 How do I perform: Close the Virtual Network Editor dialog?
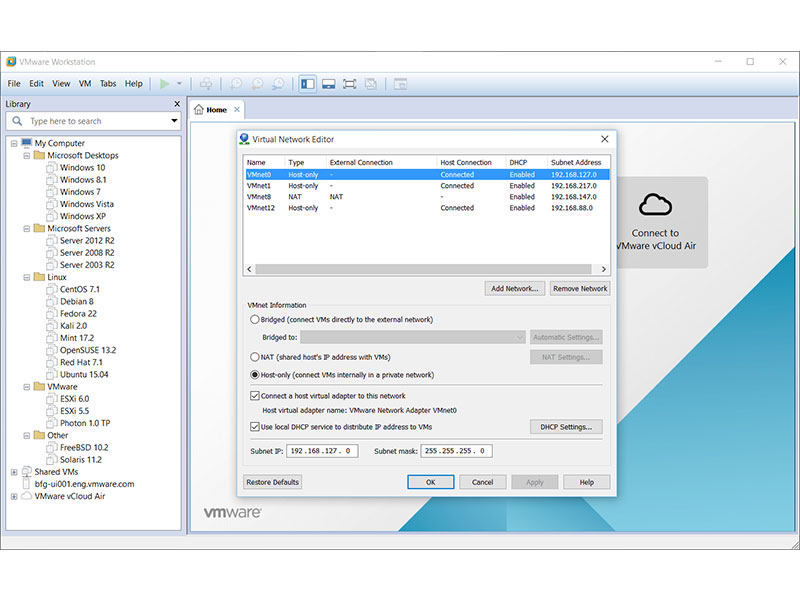coord(605,139)
